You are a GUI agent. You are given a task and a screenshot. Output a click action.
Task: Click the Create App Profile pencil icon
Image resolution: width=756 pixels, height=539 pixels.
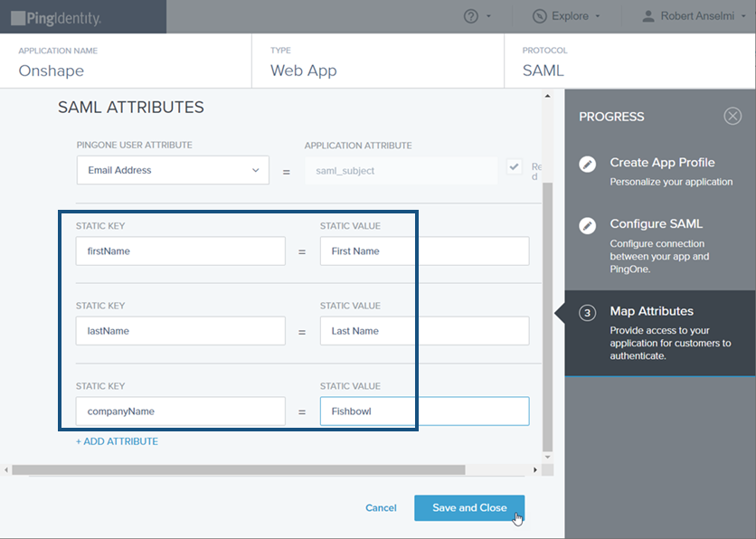pos(588,164)
